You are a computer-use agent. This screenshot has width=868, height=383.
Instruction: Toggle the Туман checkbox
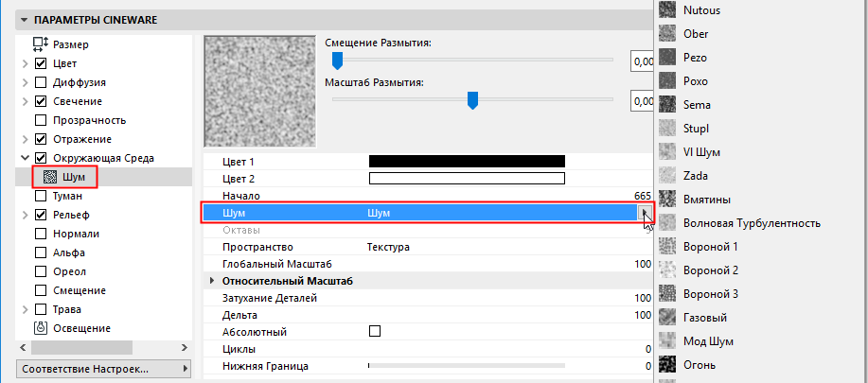coord(41,196)
